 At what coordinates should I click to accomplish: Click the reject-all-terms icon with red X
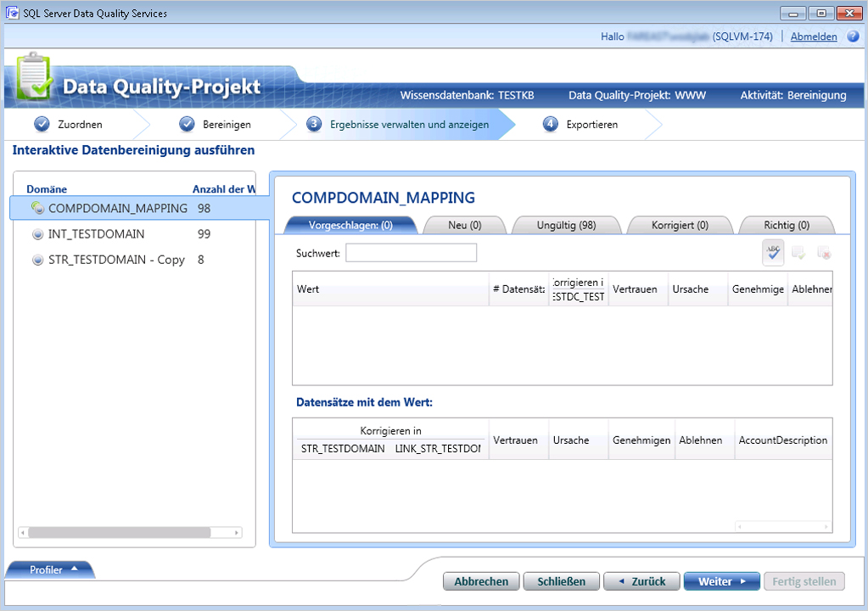[x=825, y=252]
